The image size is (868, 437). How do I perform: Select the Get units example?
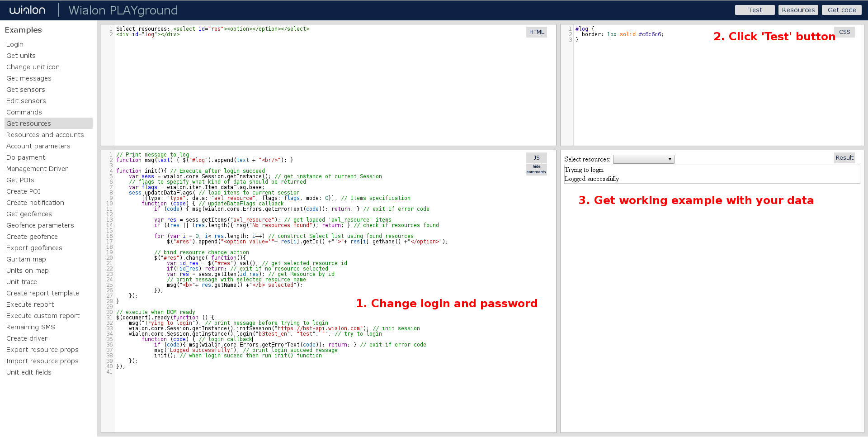point(21,56)
